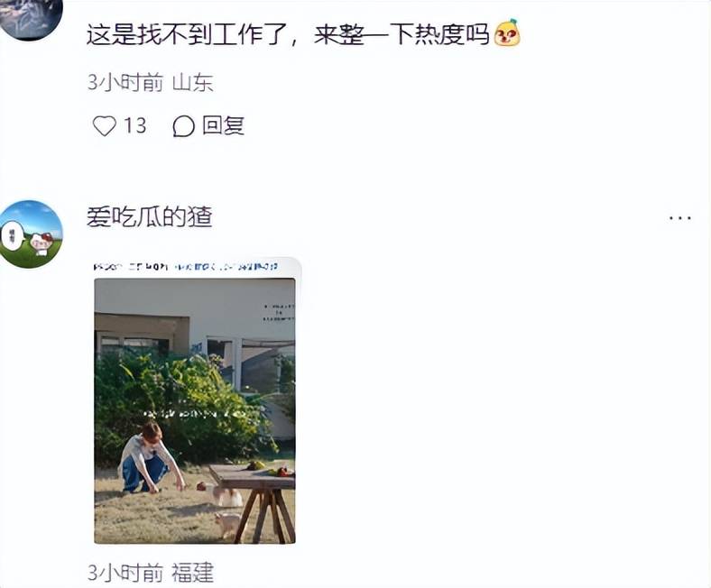Select the comment text about 找不到工作

click(288, 34)
